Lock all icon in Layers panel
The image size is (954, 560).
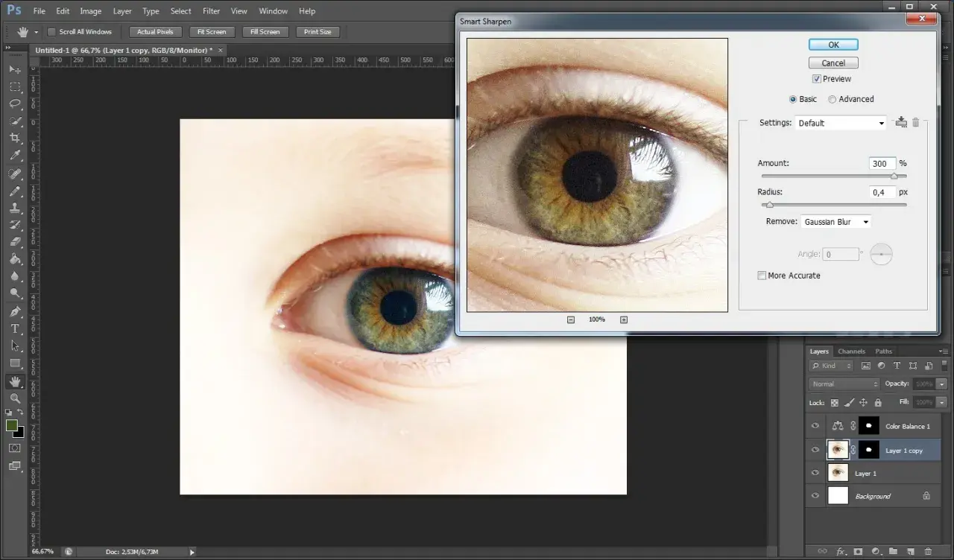[878, 403]
